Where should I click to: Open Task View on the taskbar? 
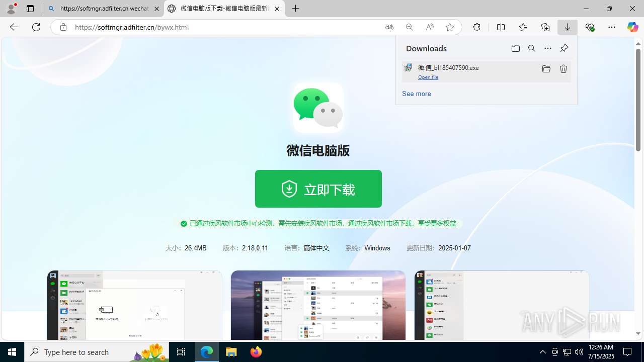click(181, 352)
